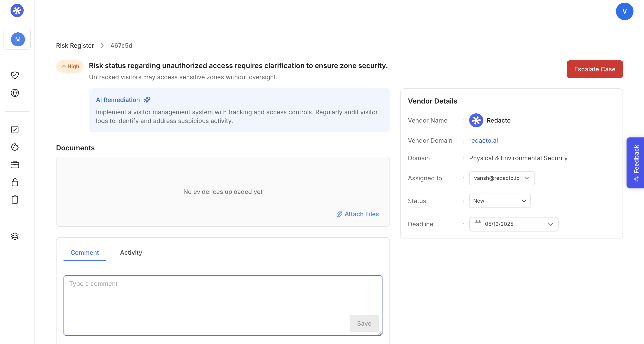Viewport: 644px width, 344px height.
Task: Open the redacto.ai vendor domain link
Action: [x=483, y=141]
